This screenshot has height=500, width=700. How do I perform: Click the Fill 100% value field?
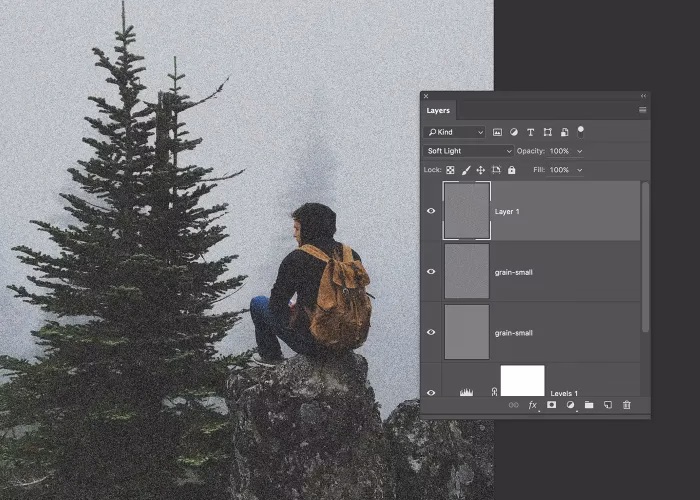[559, 170]
